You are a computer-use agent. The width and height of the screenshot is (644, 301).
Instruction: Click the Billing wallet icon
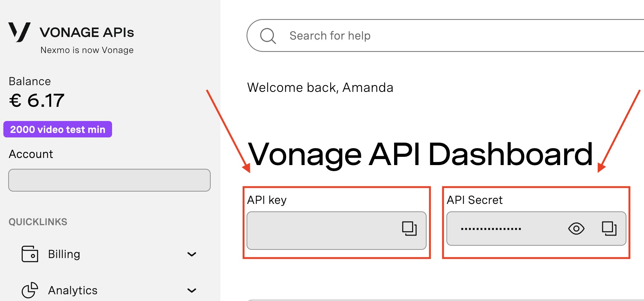click(30, 254)
